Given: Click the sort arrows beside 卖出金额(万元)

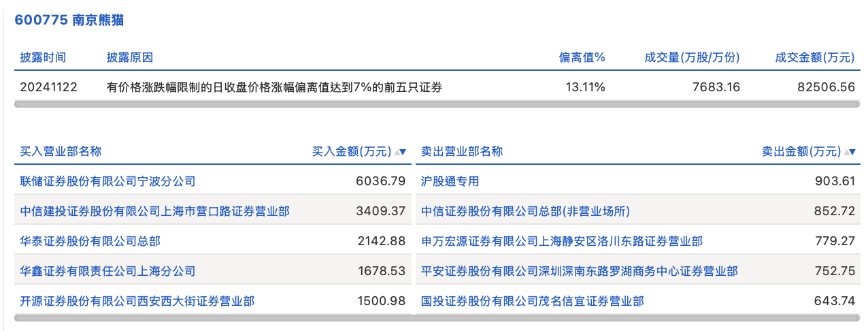Looking at the screenshot, I should [x=850, y=152].
